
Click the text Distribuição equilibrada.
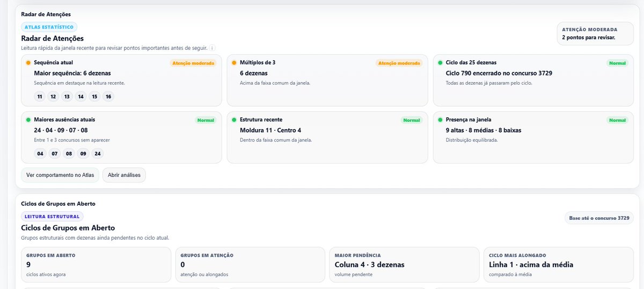472,140
